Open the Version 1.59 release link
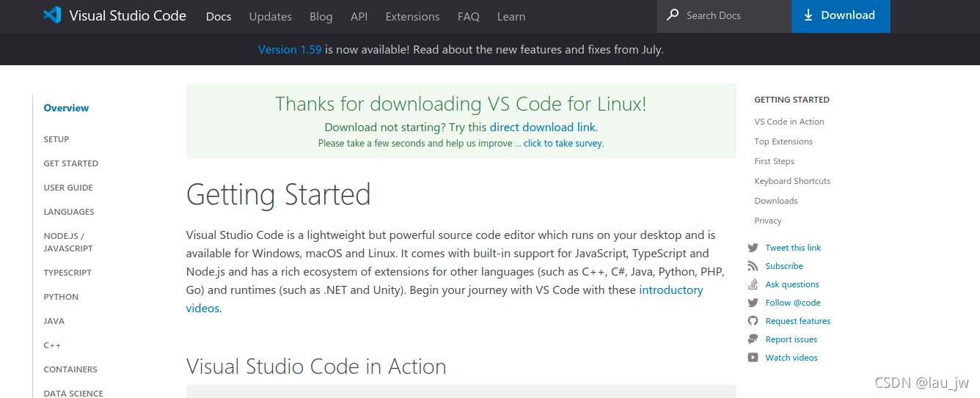 [290, 50]
